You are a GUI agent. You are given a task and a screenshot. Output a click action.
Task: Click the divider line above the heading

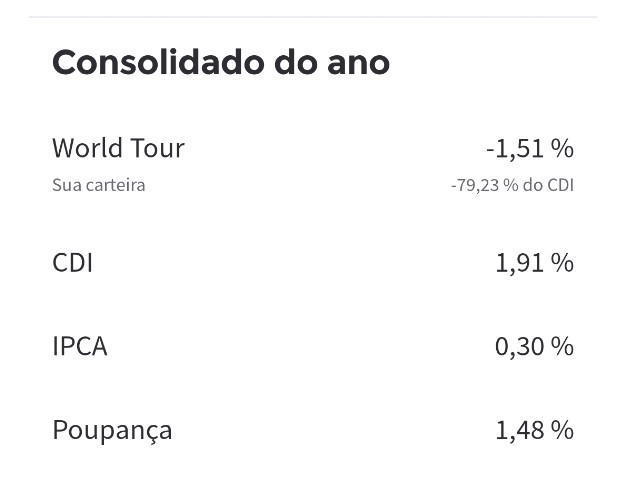tap(313, 17)
